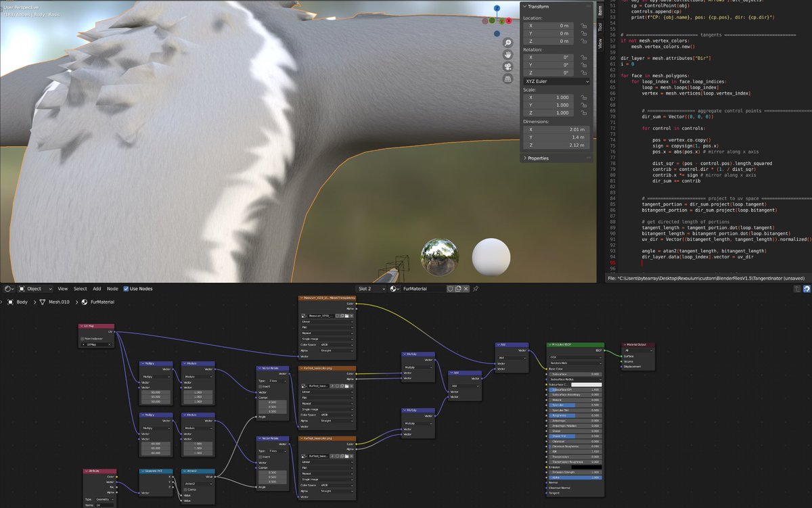Image resolution: width=812 pixels, height=508 pixels.
Task: Switch to the Tool sidebar tab
Action: 600,27
